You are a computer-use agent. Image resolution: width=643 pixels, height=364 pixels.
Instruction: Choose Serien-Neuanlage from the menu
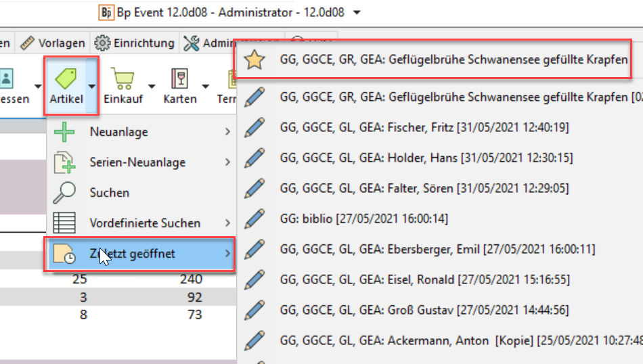(137, 162)
